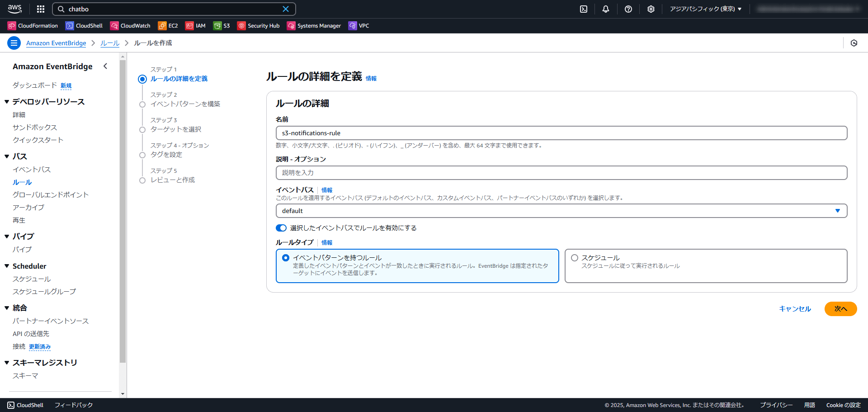Select rule with an event pattern radio
Viewport: 868px width, 412px height.
point(286,258)
